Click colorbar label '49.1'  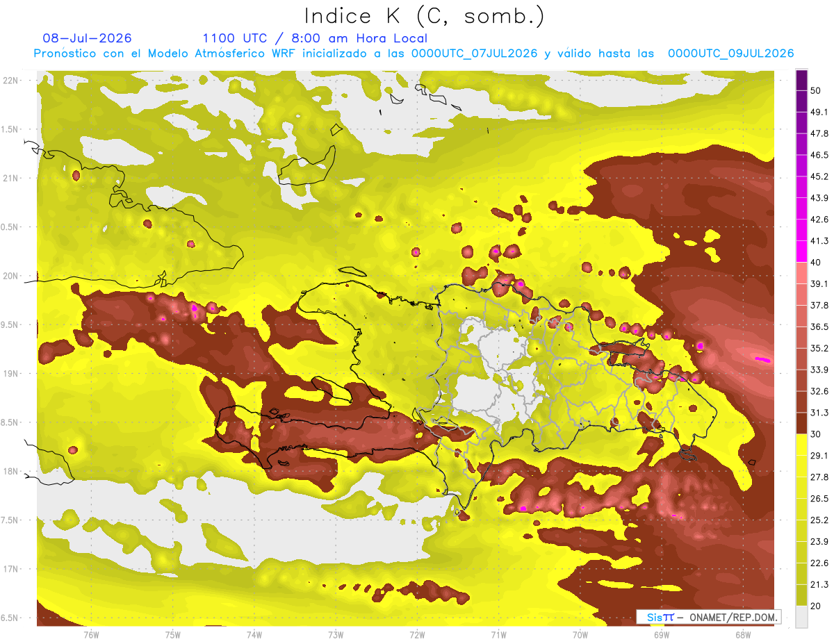pyautogui.click(x=819, y=111)
